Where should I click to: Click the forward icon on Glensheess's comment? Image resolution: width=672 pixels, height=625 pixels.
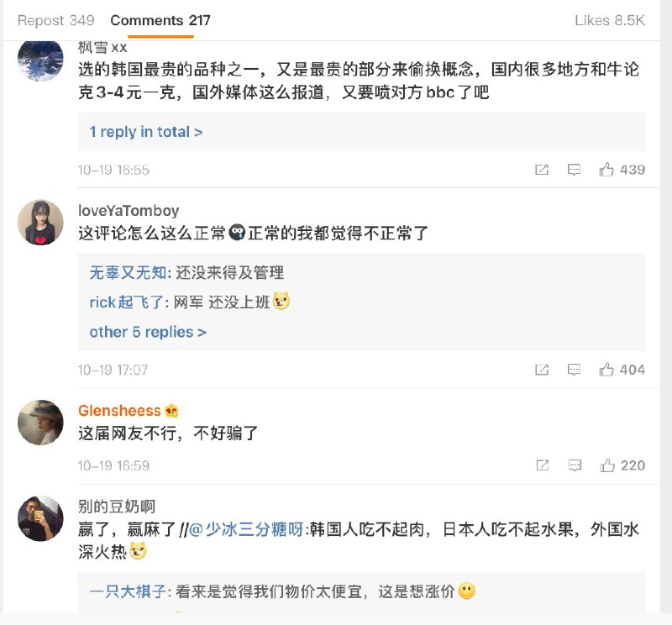click(541, 465)
